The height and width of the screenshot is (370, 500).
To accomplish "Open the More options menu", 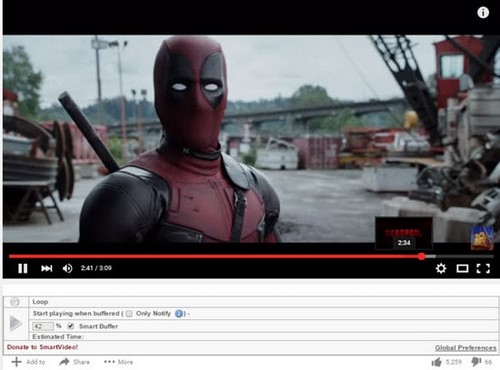I will pos(118,362).
